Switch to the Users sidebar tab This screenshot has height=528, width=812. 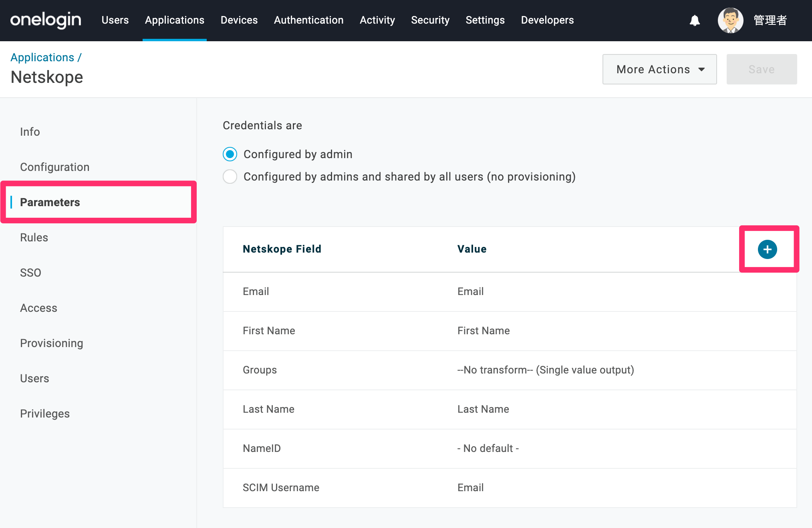click(x=35, y=378)
